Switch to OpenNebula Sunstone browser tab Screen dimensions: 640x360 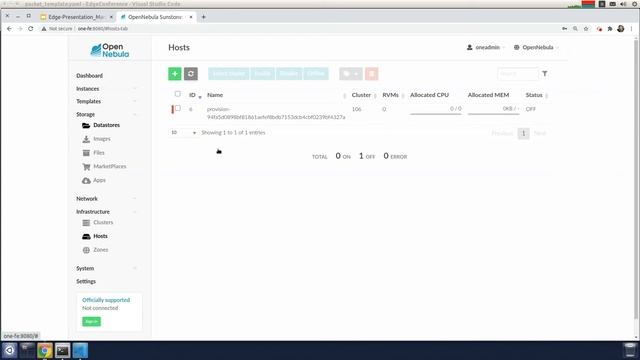click(156, 17)
